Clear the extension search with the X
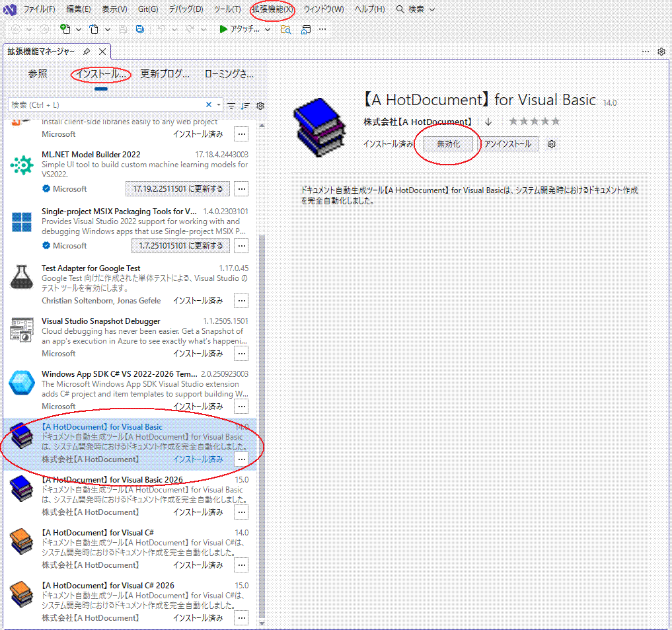 [x=209, y=104]
